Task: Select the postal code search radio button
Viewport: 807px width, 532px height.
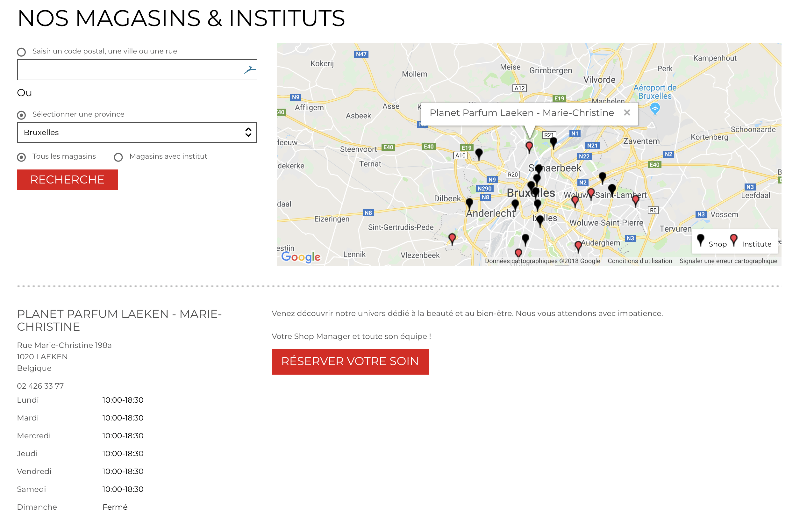Action: coord(21,52)
